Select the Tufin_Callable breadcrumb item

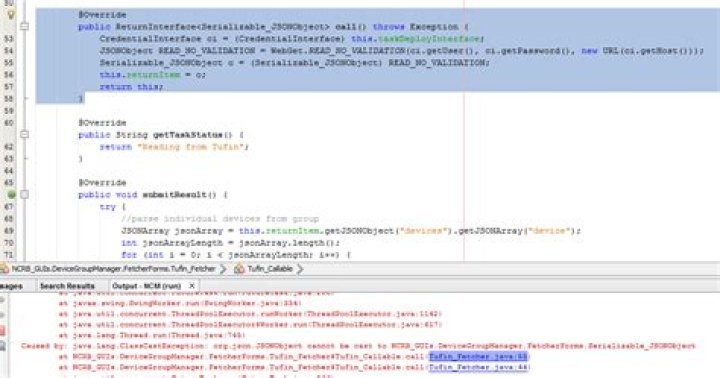[270, 269]
